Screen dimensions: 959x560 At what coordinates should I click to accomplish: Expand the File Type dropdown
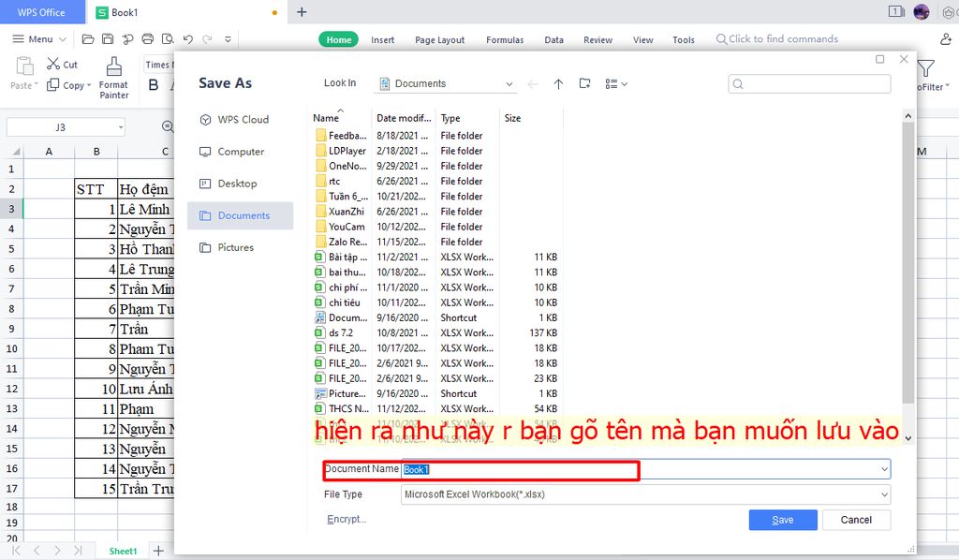[x=884, y=494]
